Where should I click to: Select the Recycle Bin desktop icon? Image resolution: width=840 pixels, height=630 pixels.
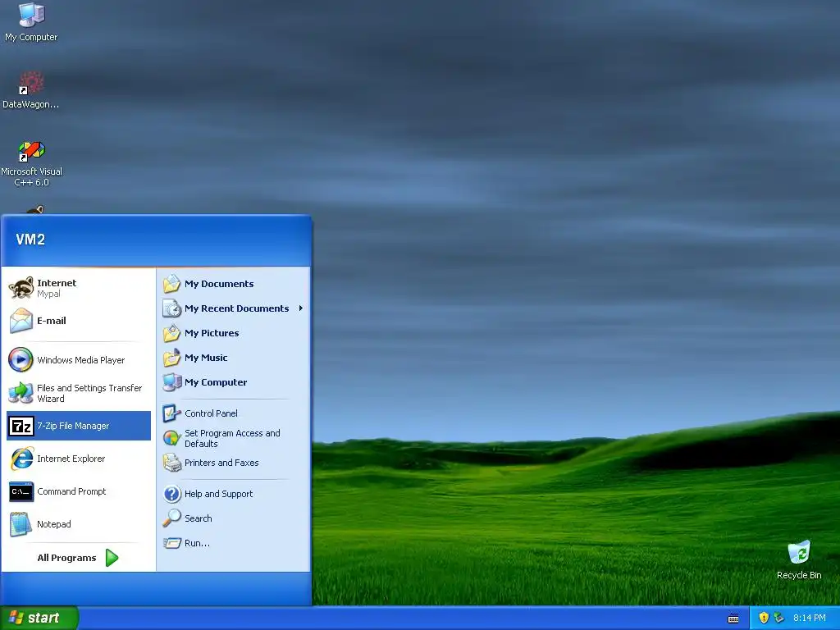point(799,559)
